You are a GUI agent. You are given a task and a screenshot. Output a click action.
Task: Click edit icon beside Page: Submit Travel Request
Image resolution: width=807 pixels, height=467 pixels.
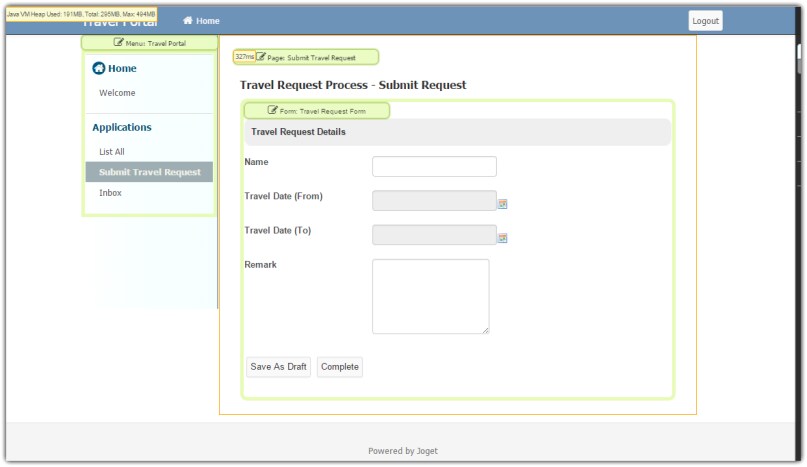pos(261,57)
